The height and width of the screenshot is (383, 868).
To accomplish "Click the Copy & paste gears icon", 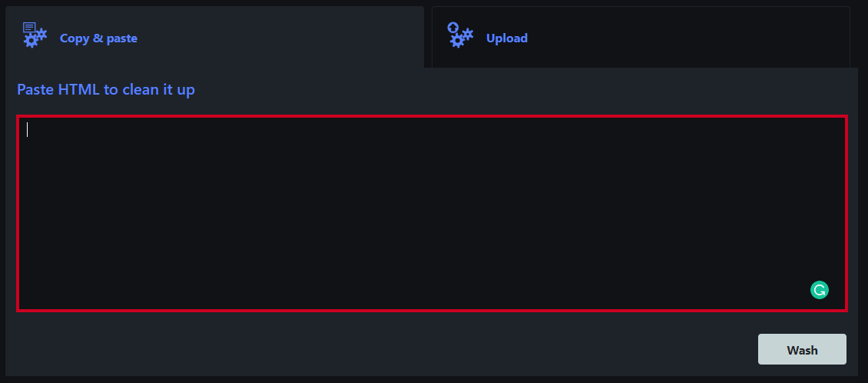I will (35, 35).
